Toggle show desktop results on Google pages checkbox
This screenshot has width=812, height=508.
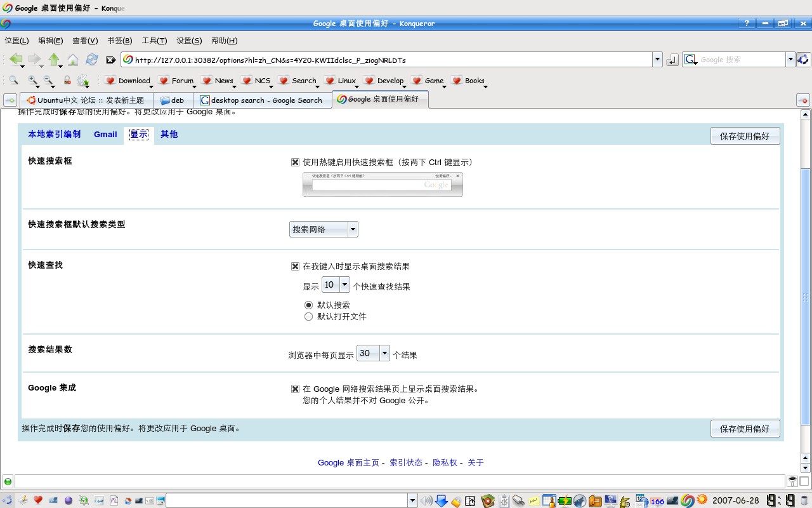(x=295, y=389)
